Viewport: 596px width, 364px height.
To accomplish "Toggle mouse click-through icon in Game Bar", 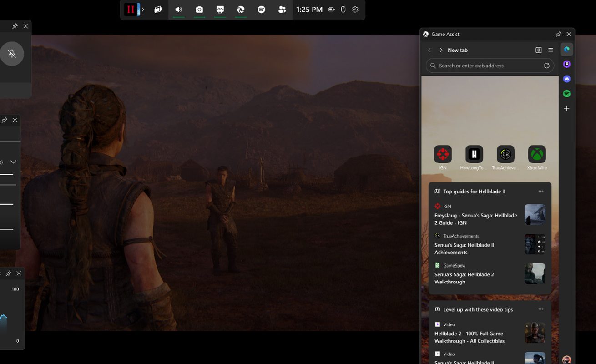I will click(x=343, y=10).
